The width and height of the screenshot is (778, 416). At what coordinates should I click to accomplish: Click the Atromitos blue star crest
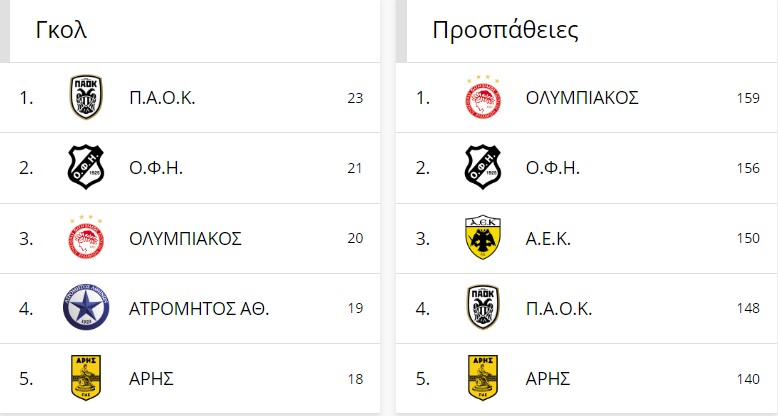click(x=86, y=307)
